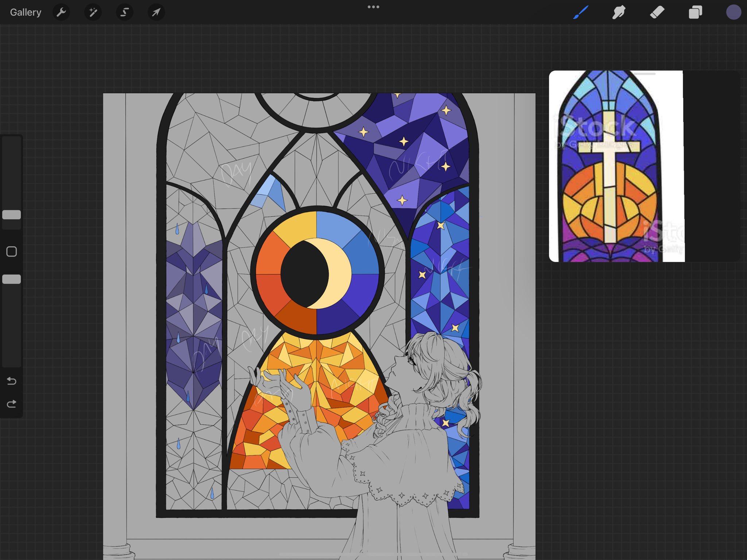747x560 pixels.
Task: Click the brush size slider handle
Action: [x=12, y=215]
